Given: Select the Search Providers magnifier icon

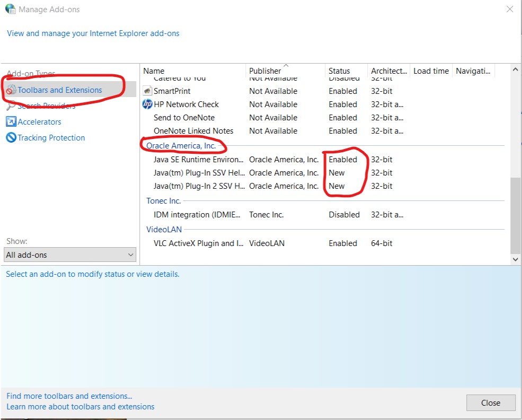Looking at the screenshot, I should 12,106.
